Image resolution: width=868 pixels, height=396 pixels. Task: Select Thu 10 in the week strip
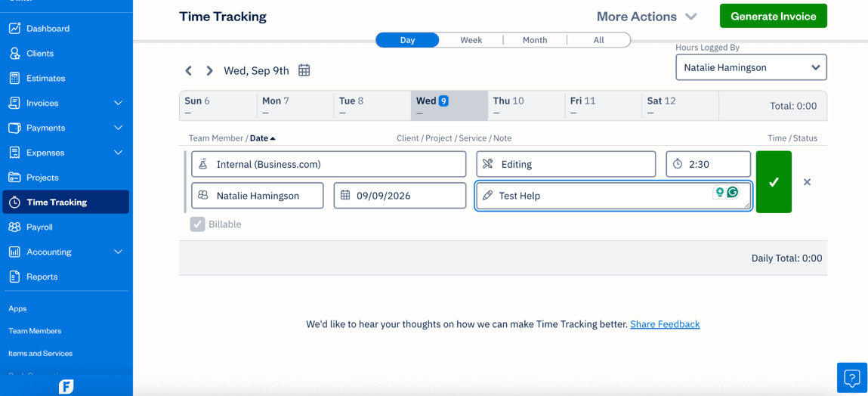point(526,106)
